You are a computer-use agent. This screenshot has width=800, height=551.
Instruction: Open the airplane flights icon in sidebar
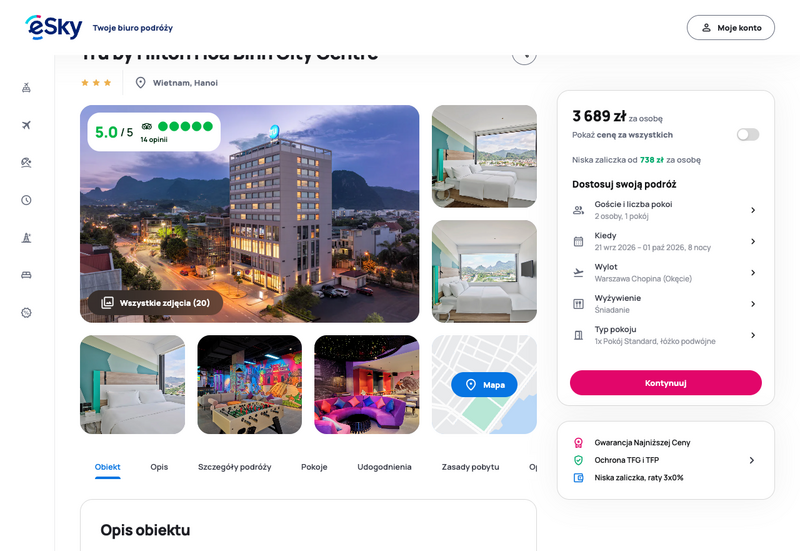coord(27,125)
